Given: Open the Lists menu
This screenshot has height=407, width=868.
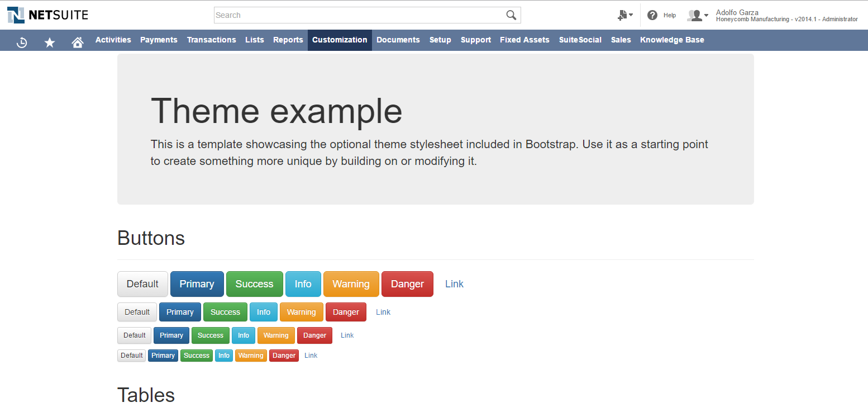Looking at the screenshot, I should [x=255, y=40].
